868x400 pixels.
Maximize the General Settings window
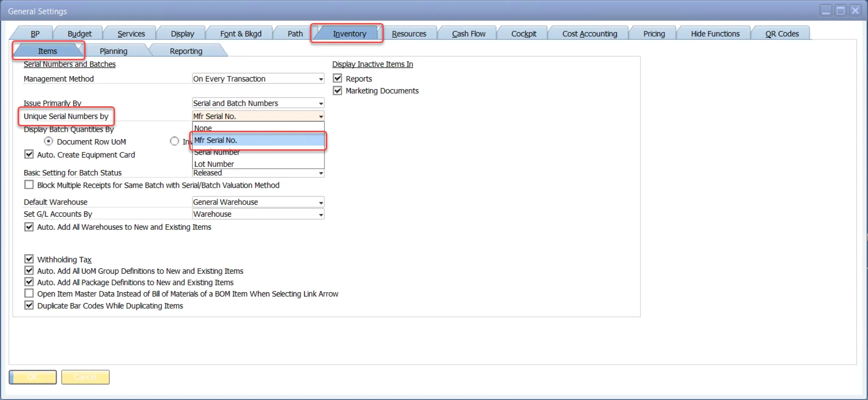tap(840, 10)
